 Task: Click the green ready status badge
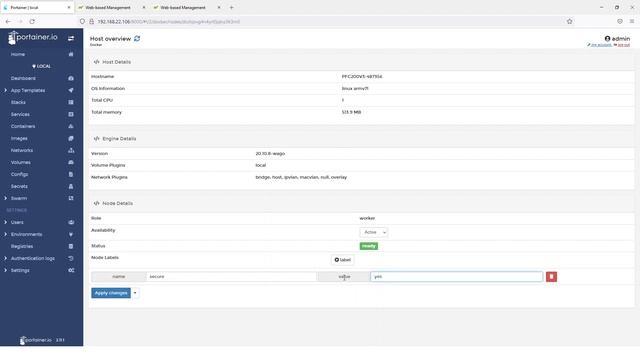369,246
